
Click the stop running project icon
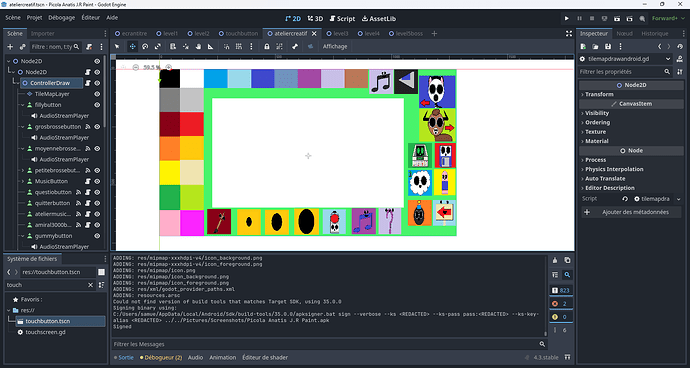tap(592, 18)
